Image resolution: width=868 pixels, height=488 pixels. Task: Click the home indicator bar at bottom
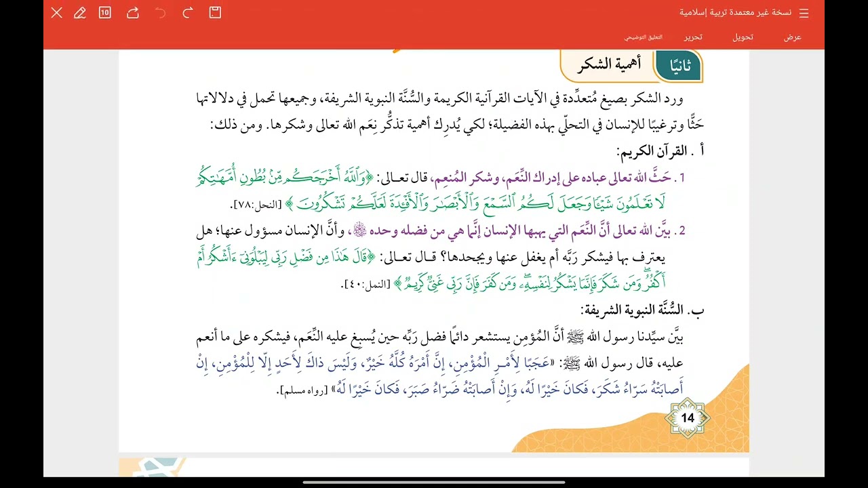[x=434, y=483]
